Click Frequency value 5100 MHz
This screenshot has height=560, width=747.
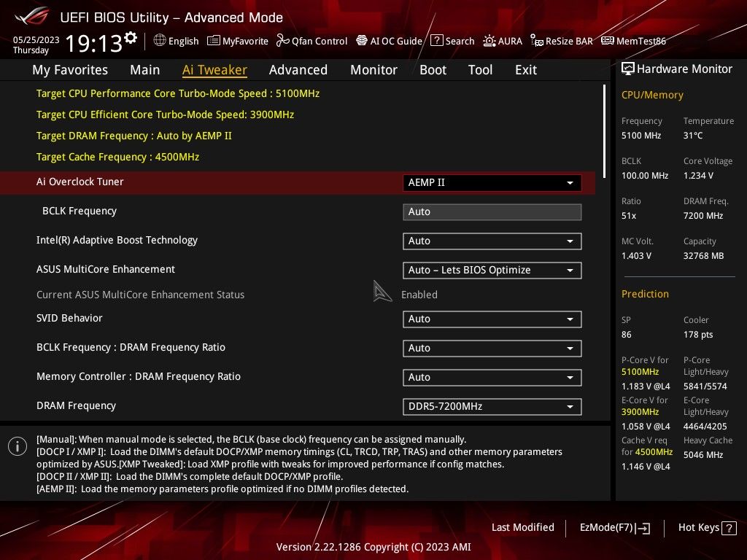coord(641,136)
